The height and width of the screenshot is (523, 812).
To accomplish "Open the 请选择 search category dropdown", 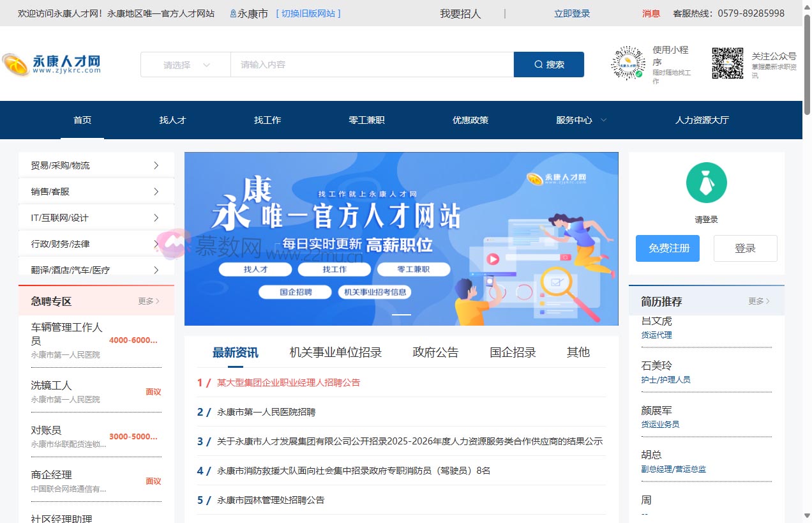I will tap(184, 64).
